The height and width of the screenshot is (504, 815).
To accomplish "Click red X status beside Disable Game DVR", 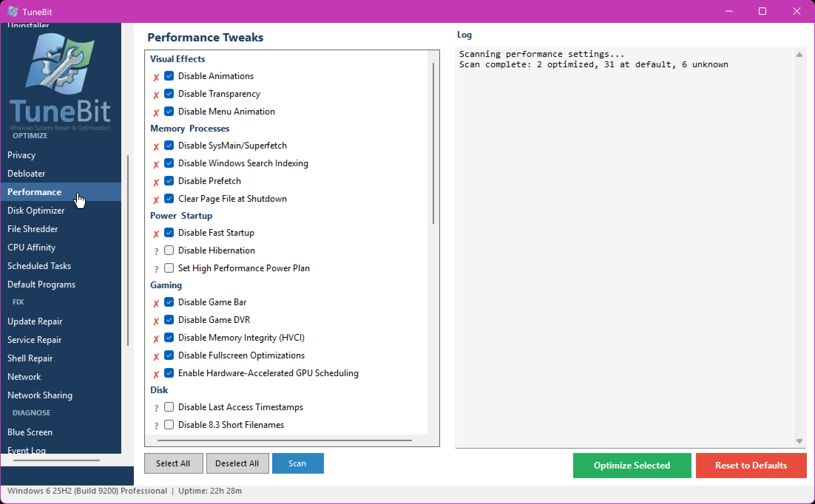I will pos(156,321).
